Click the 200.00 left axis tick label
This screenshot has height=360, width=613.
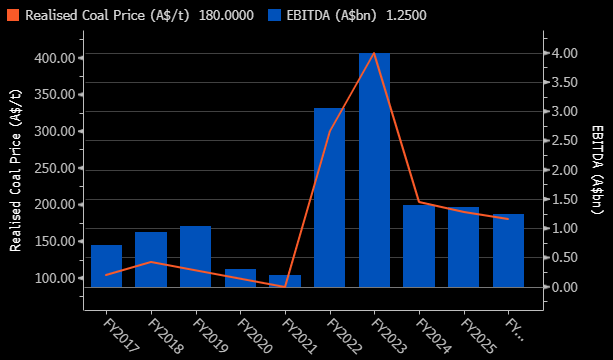click(x=54, y=205)
